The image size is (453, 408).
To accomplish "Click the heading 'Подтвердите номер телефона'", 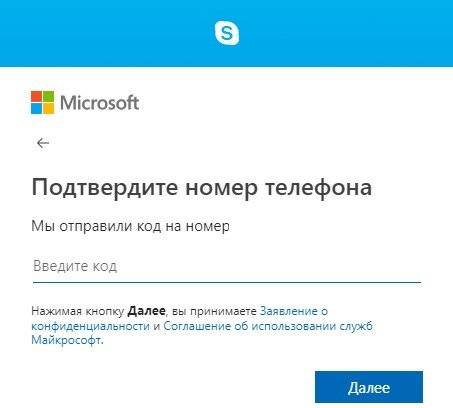I will tap(202, 188).
